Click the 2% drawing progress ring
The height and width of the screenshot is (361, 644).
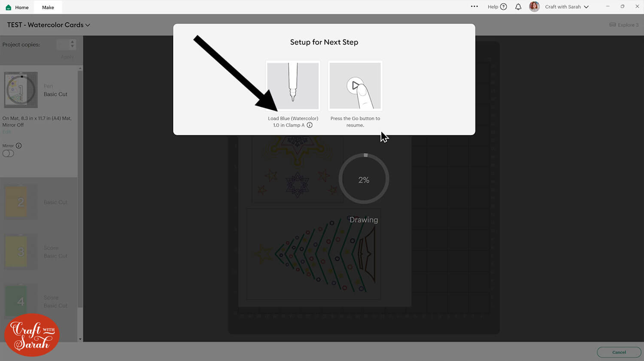[364, 179]
